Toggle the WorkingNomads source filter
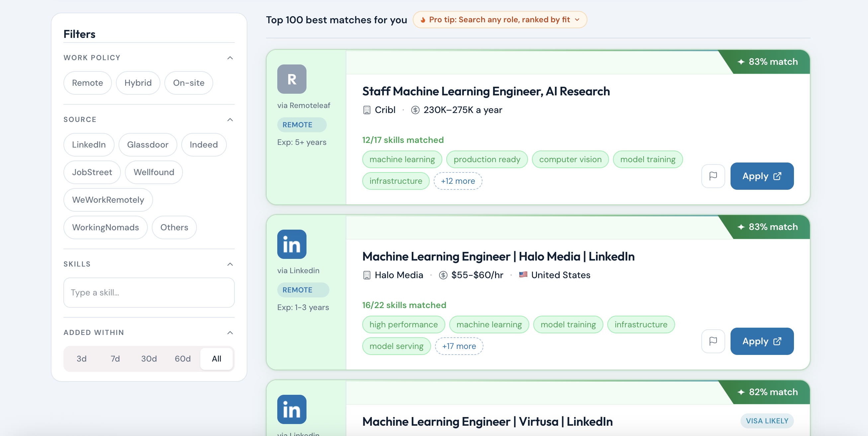The width and height of the screenshot is (868, 436). click(x=105, y=228)
